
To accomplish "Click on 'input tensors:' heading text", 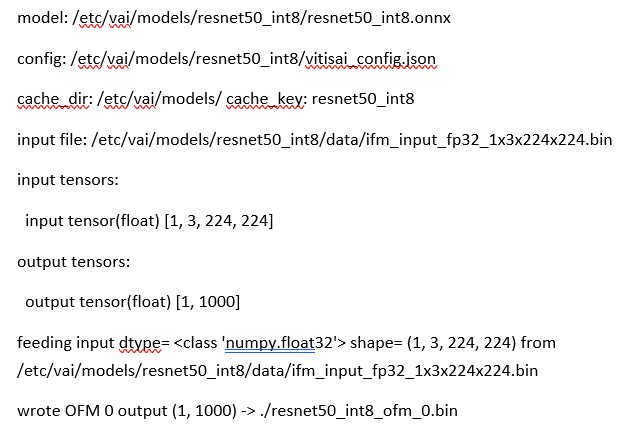I will (68, 180).
